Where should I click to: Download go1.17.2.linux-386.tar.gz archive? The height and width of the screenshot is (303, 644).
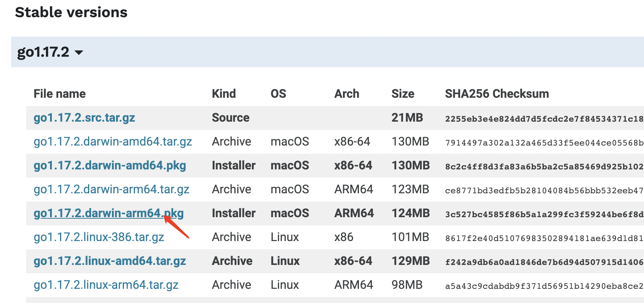click(99, 237)
